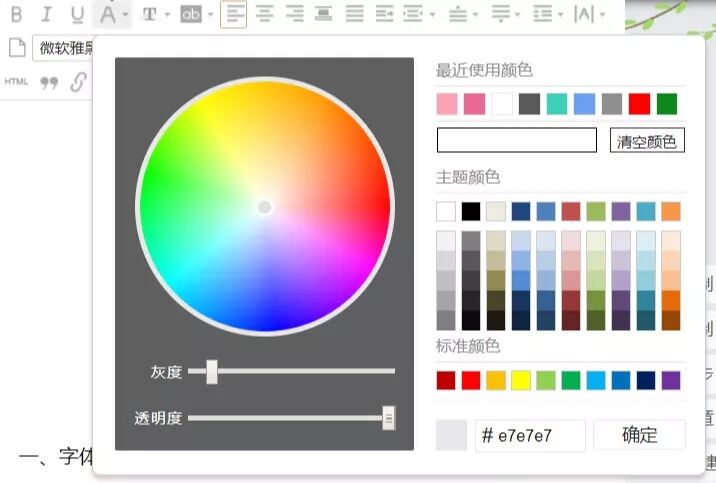This screenshot has width=716, height=483.
Task: Toggle underline text formatting
Action: point(77,14)
